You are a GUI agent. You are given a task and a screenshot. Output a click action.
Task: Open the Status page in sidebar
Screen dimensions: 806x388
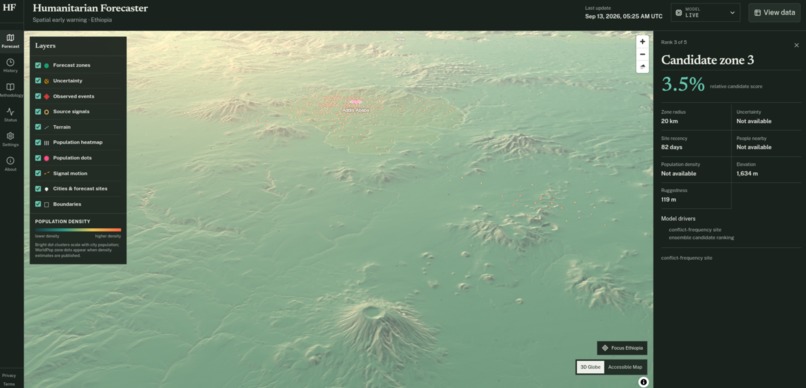[x=10, y=115]
